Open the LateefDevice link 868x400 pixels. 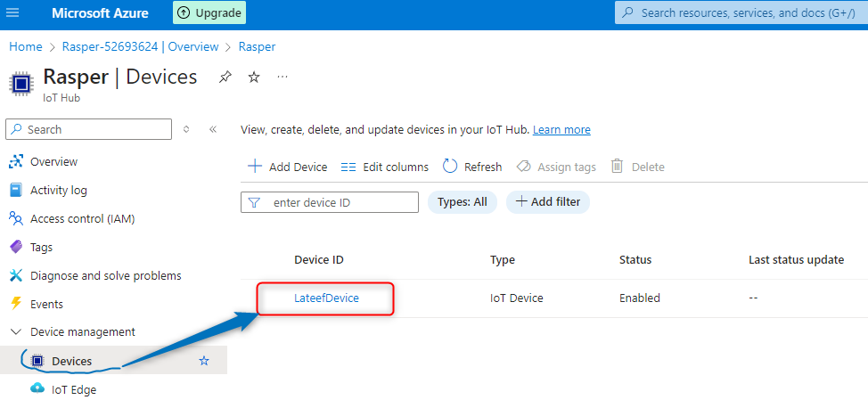pos(326,298)
